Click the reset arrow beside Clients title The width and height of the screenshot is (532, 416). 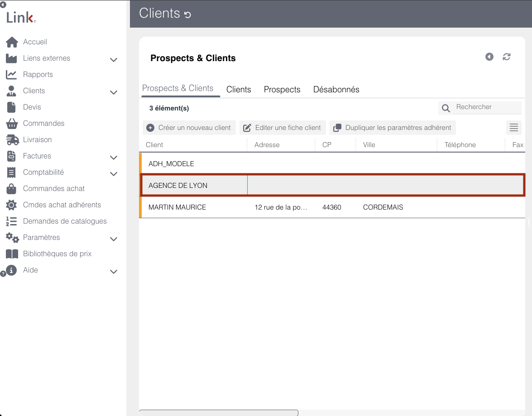(x=187, y=14)
